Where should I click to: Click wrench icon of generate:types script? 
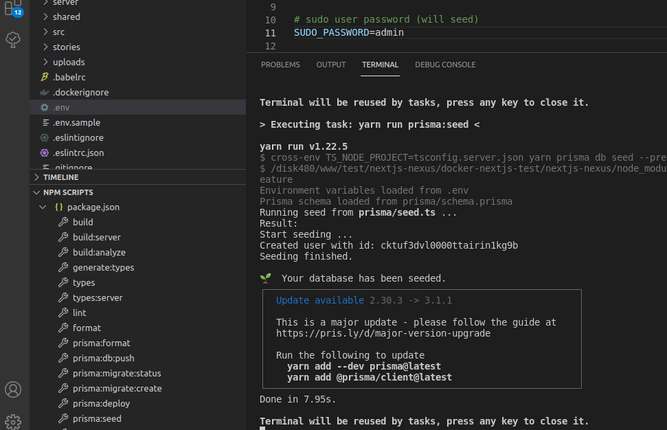coord(63,268)
